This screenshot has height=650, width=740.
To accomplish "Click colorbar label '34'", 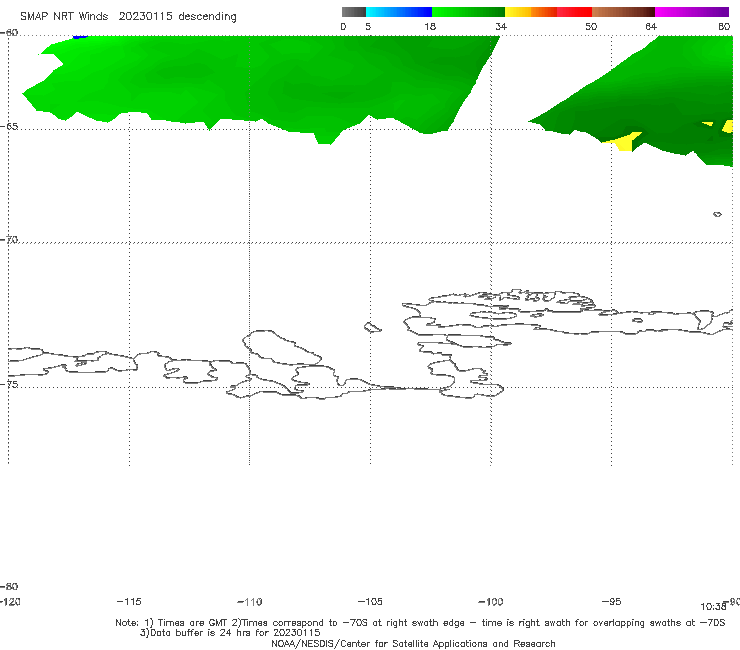I will click(x=501, y=26).
